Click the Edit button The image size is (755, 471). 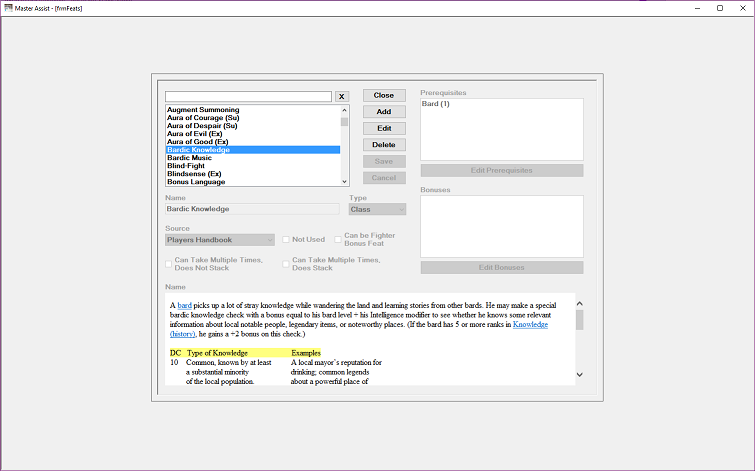tap(384, 128)
